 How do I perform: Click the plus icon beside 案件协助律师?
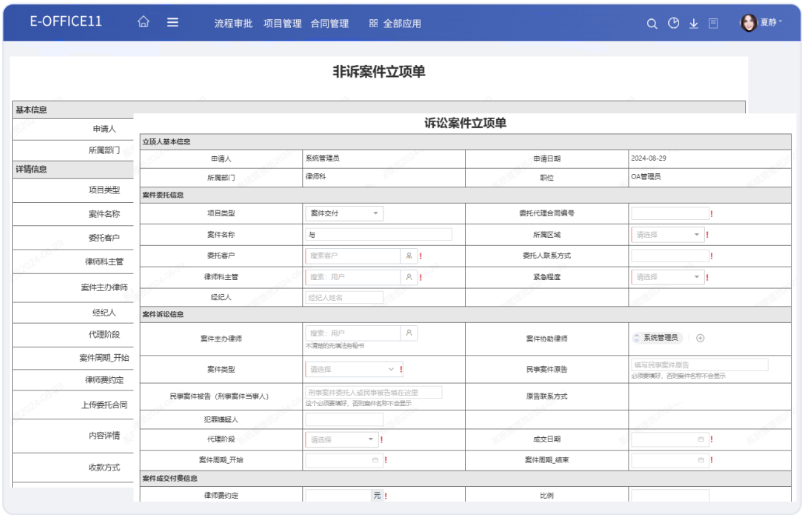(x=700, y=338)
